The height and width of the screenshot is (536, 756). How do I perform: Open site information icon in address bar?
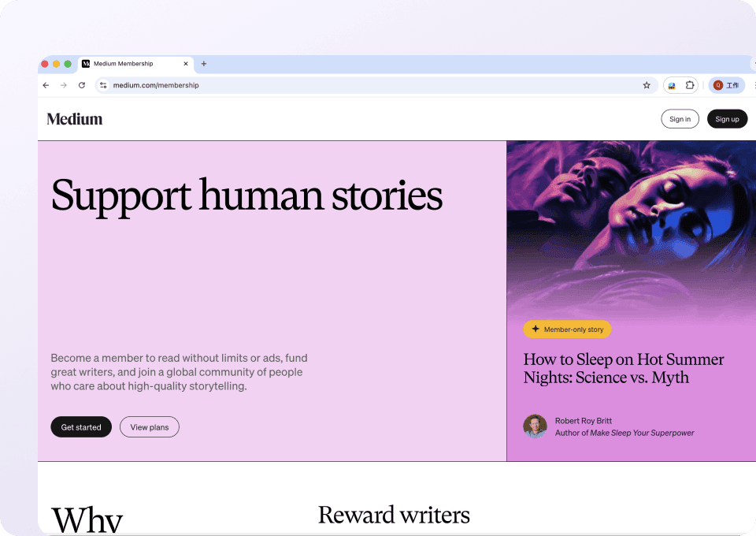(x=103, y=85)
